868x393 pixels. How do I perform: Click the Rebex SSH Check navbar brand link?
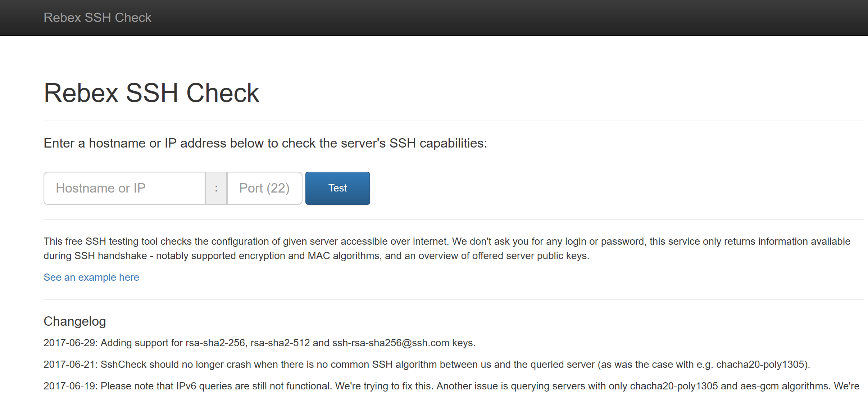[97, 18]
